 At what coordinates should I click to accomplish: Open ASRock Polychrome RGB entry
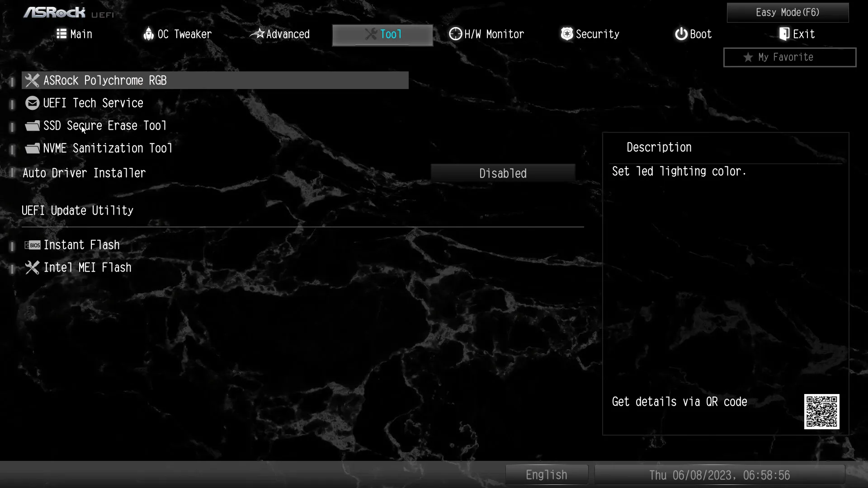coord(215,80)
